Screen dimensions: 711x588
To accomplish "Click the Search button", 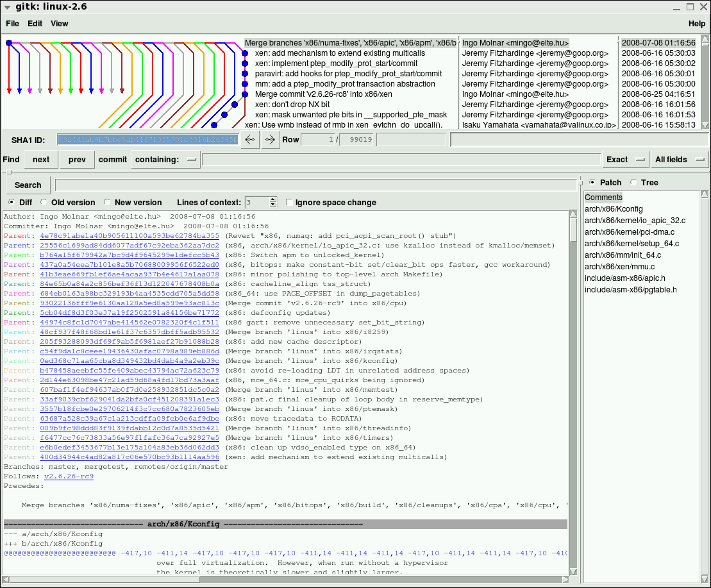I will [x=28, y=185].
